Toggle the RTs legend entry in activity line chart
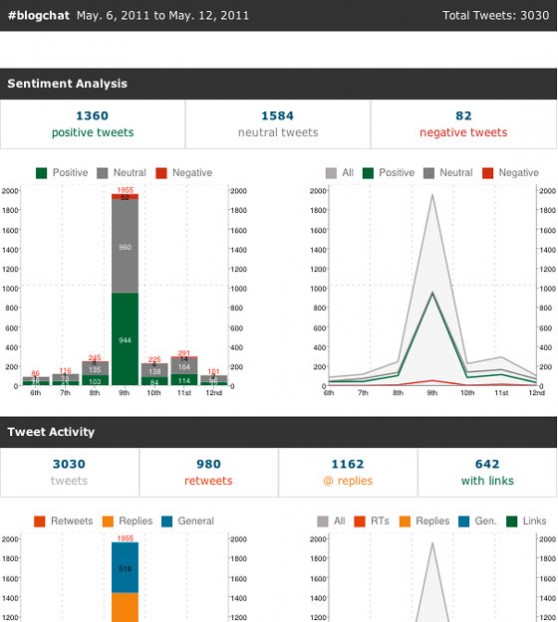The image size is (558, 622). [372, 521]
